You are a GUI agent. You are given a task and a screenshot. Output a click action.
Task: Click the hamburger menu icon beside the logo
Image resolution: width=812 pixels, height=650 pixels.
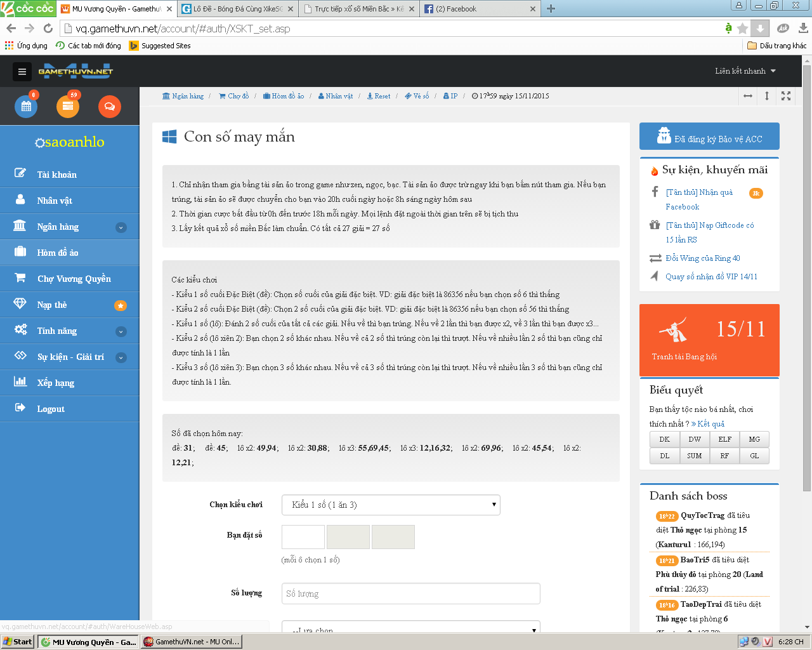(x=22, y=72)
